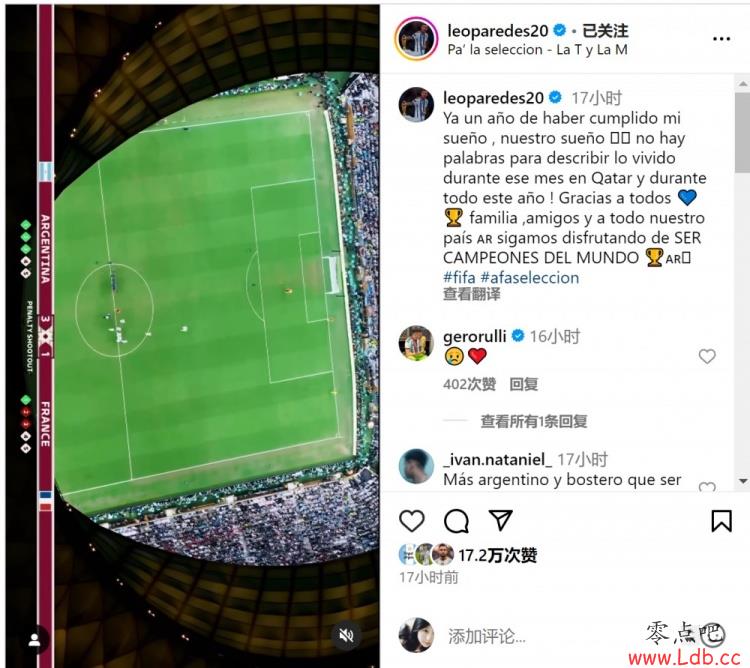Like _ivan.nataniel_ comment heart
Image resolution: width=750 pixels, height=668 pixels.
click(707, 486)
